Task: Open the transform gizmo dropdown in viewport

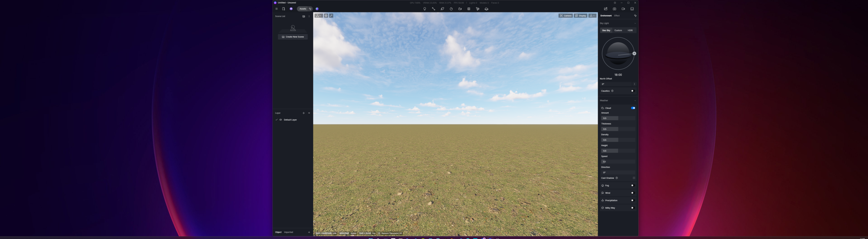Action: pos(318,16)
